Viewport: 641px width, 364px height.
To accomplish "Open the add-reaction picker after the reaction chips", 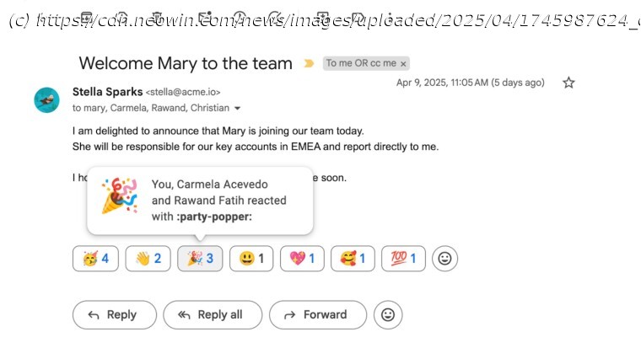I will [444, 259].
